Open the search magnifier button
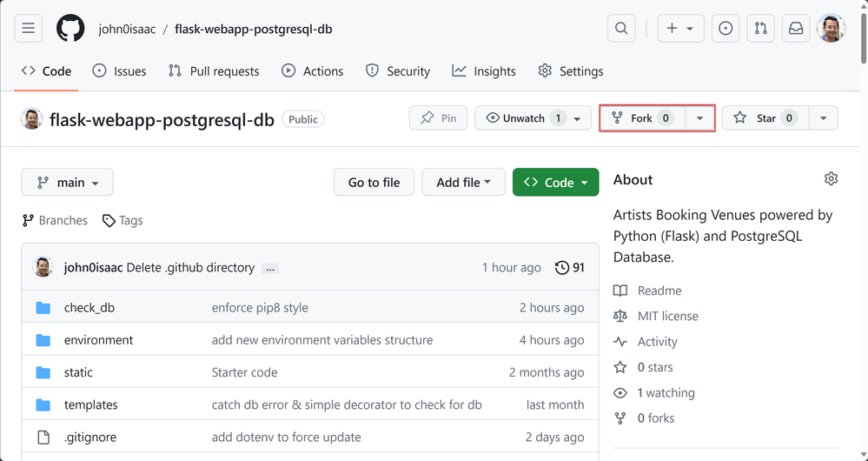 click(x=621, y=28)
